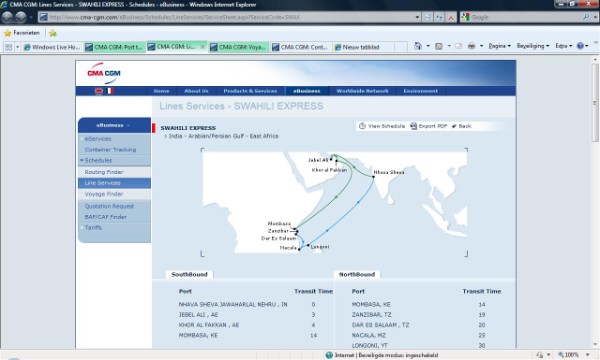The image size is (600, 360).
Task: Open the Quick Tabs dropdown arrow
Action: [x=17, y=47]
